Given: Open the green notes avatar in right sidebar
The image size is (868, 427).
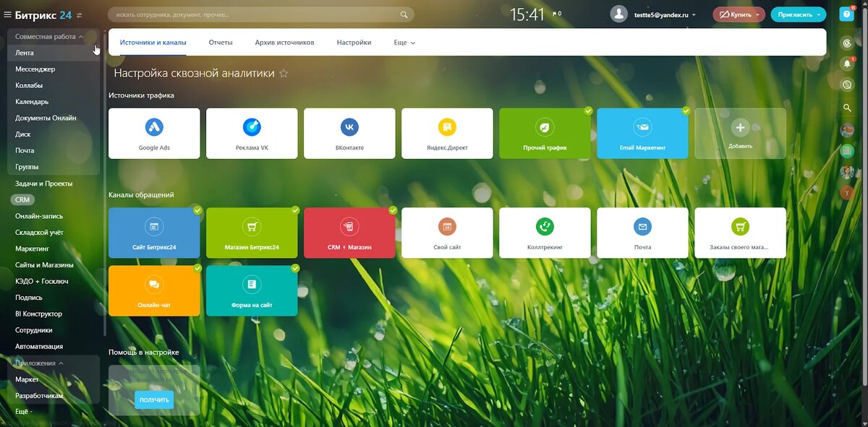Looking at the screenshot, I should pos(847,151).
